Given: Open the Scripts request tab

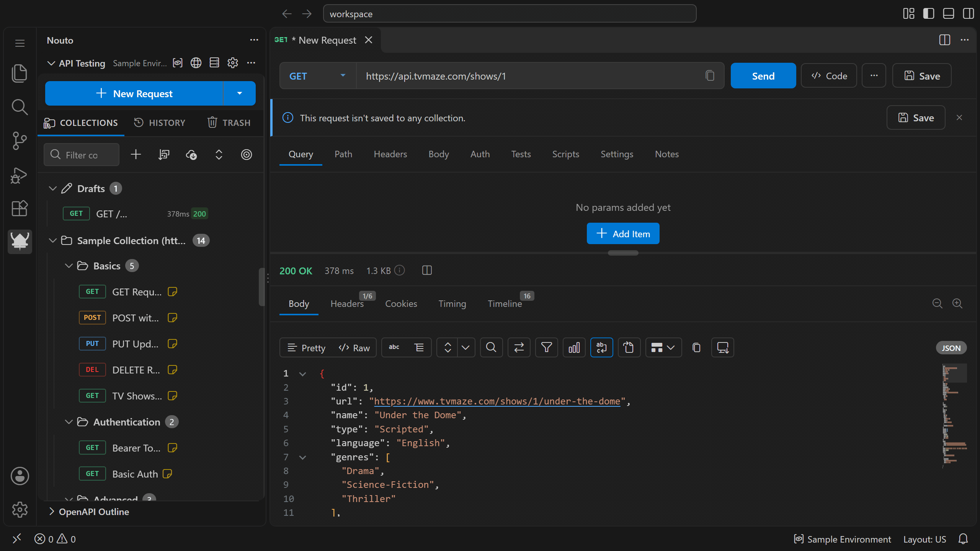Looking at the screenshot, I should [565, 154].
